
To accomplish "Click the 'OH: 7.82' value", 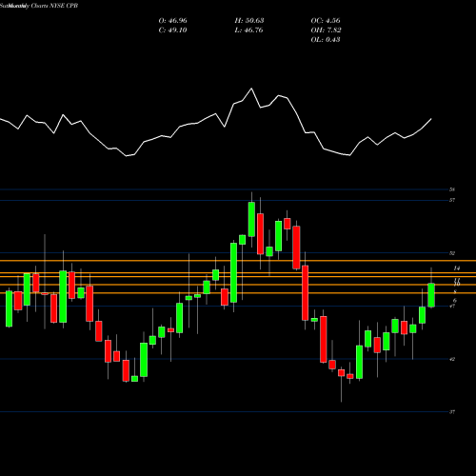I will coord(326,30).
